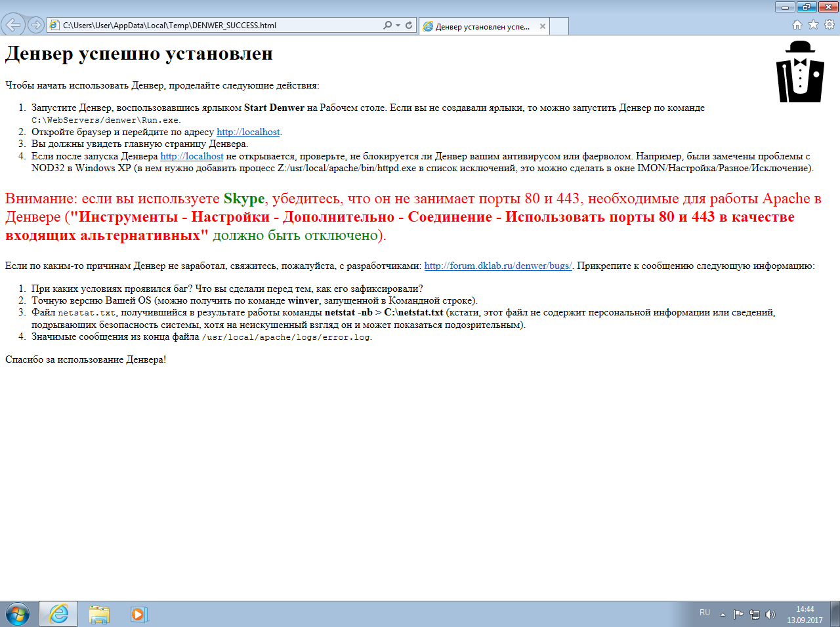The image size is (840, 627).
Task: Close the 'Денвер установлен успе...' tab
Action: click(x=542, y=26)
